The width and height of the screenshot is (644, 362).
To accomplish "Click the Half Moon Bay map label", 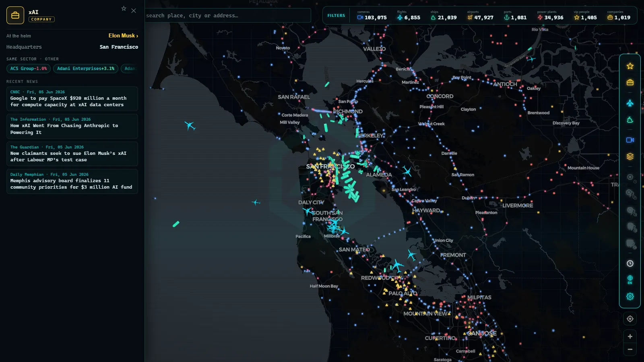I will pyautogui.click(x=324, y=286).
